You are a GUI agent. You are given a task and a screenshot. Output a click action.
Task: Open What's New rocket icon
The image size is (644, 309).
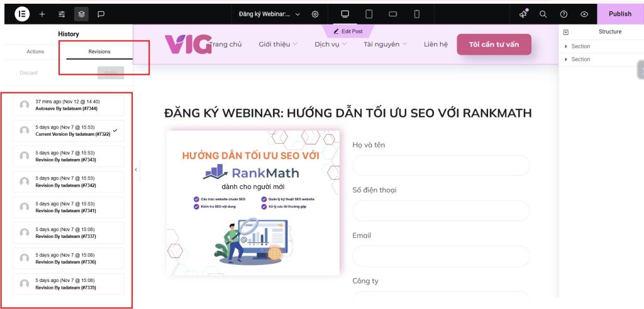pyautogui.click(x=523, y=14)
